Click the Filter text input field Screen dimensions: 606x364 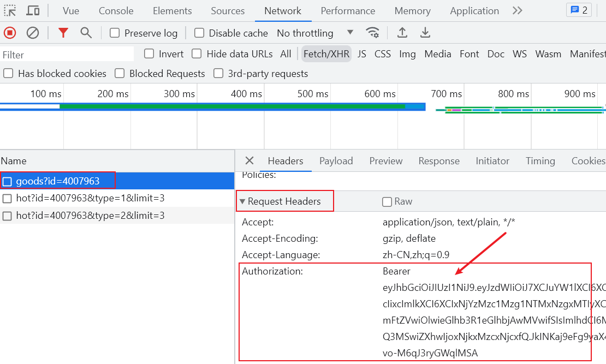(x=67, y=54)
